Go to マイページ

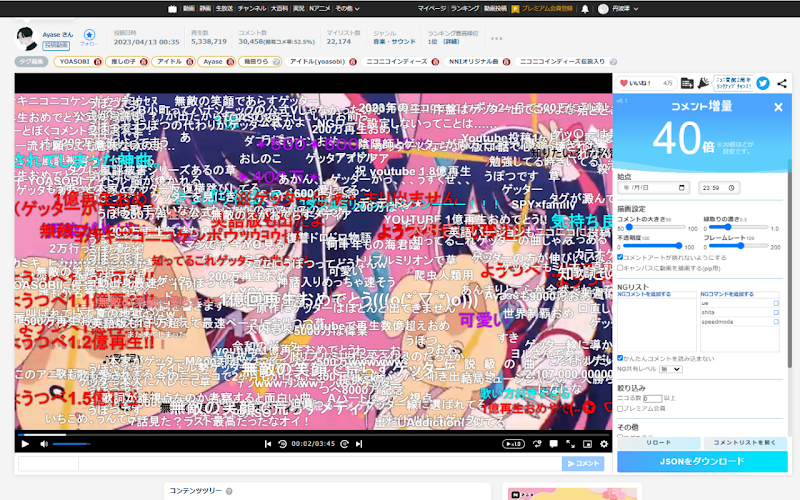[432, 9]
